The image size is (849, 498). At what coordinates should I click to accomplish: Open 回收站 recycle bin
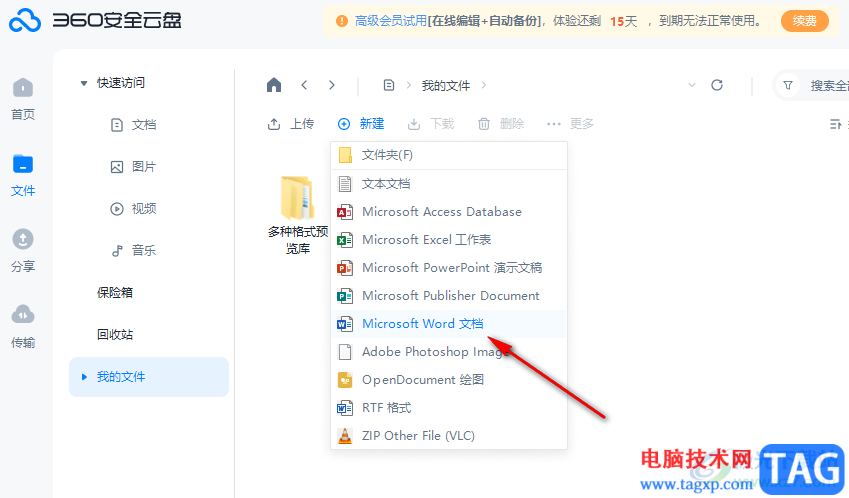(x=115, y=335)
